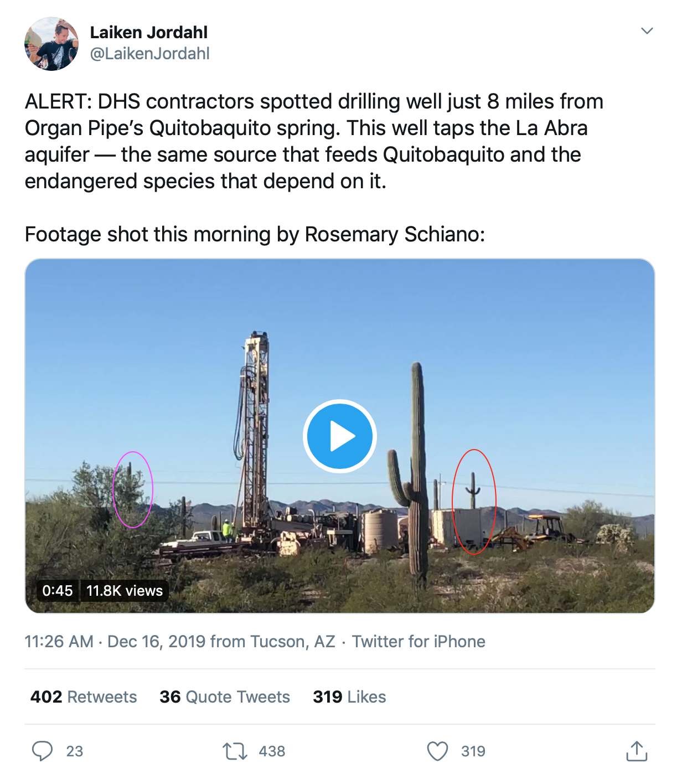This screenshot has height=784, width=682.
Task: Click the 438 retweet count
Action: pyautogui.click(x=272, y=751)
